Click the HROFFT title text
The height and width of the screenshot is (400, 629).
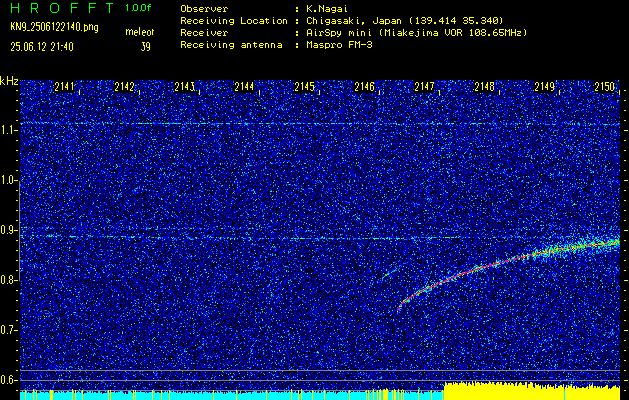click(62, 8)
